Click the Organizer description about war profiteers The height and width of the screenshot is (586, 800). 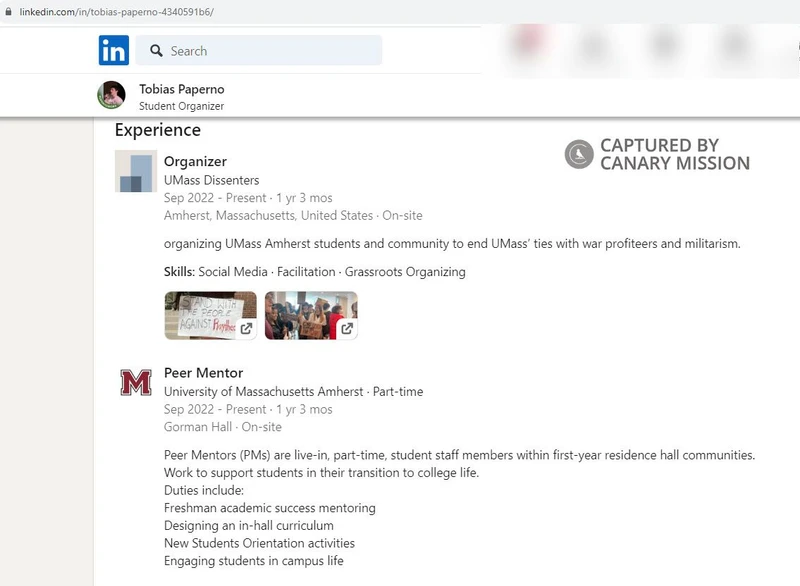coord(452,244)
